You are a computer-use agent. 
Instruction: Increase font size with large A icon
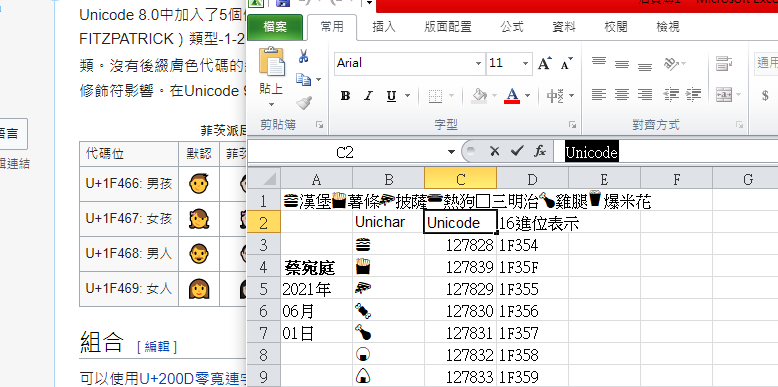tap(544, 64)
